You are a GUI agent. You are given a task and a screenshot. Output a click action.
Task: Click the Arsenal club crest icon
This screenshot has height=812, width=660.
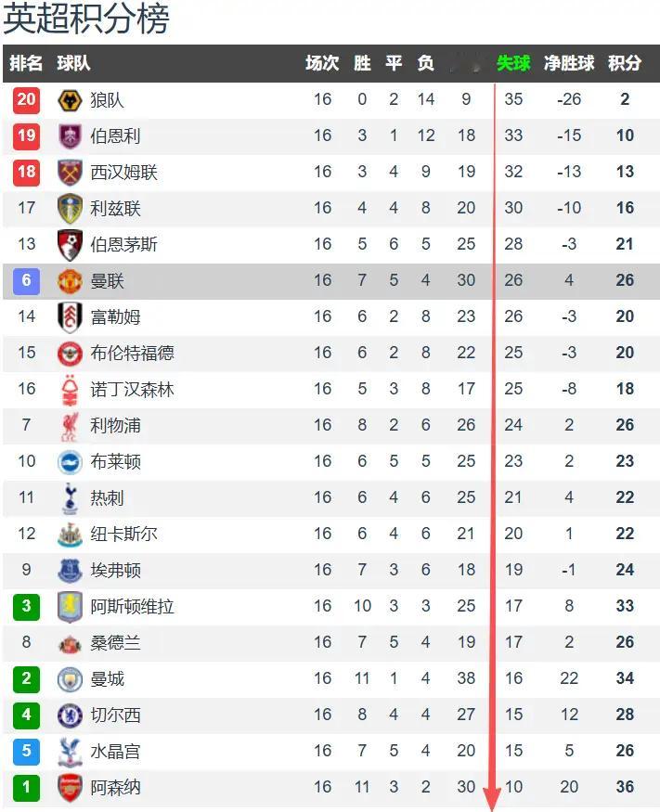coord(70,788)
